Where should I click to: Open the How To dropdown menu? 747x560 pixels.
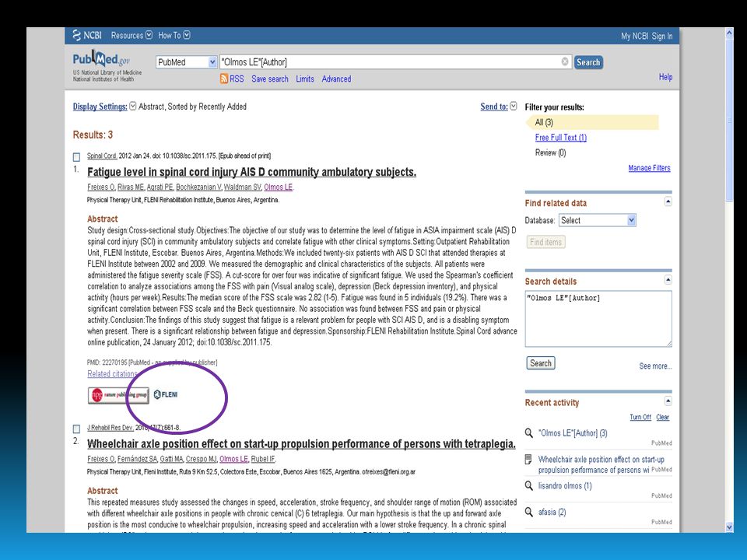[x=174, y=35]
